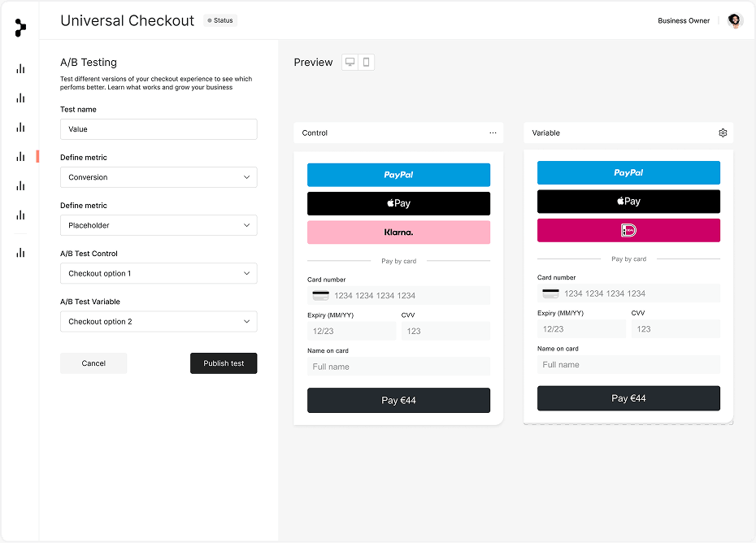Click the A/B Testing heading
756x543 pixels.
point(89,63)
